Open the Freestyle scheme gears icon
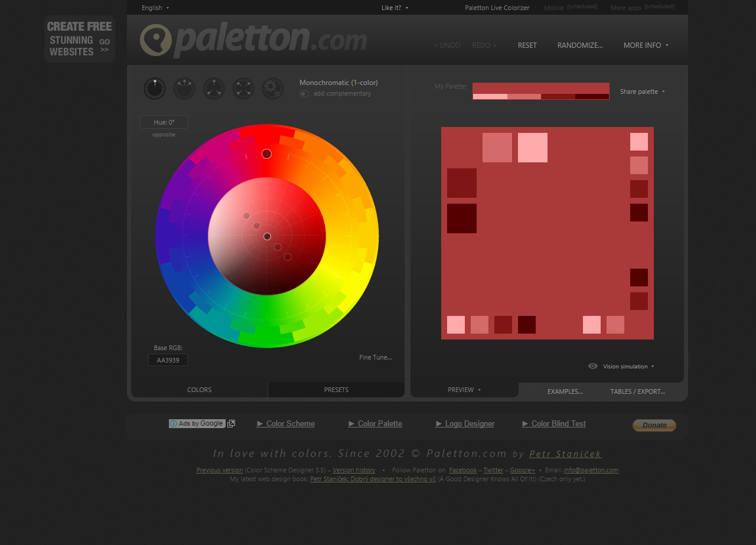The height and width of the screenshot is (545, 756). click(272, 89)
